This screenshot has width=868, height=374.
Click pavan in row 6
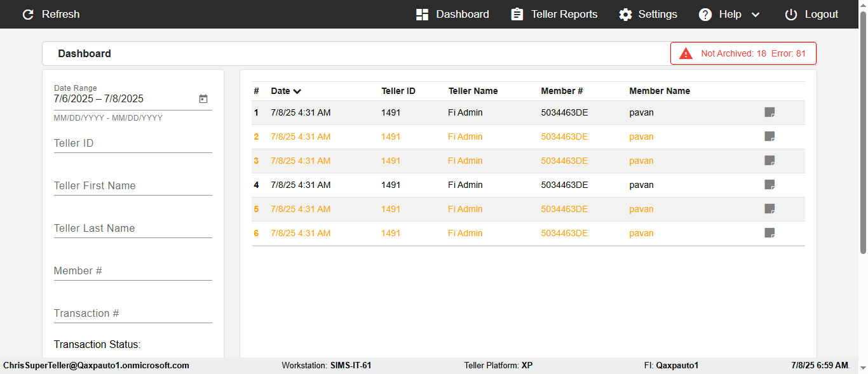[641, 233]
